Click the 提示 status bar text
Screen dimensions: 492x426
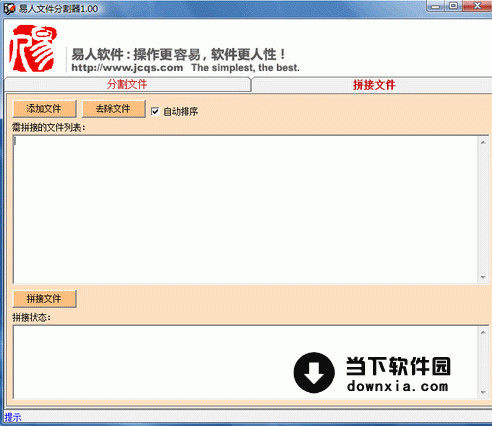(13, 417)
